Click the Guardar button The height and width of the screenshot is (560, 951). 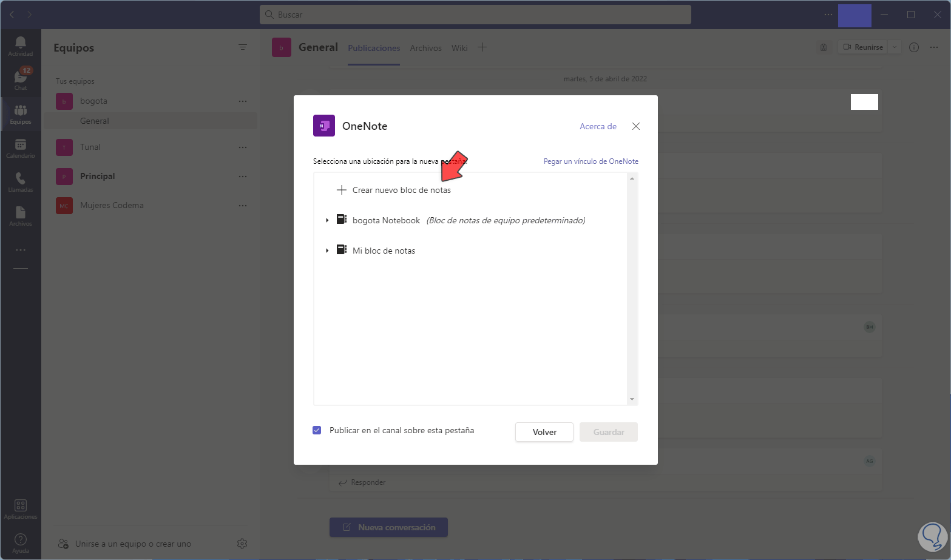point(609,432)
